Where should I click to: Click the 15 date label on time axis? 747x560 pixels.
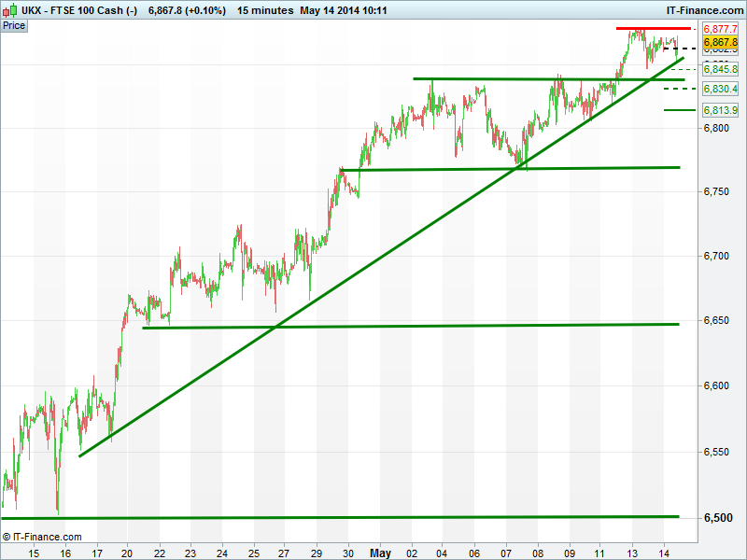point(34,553)
